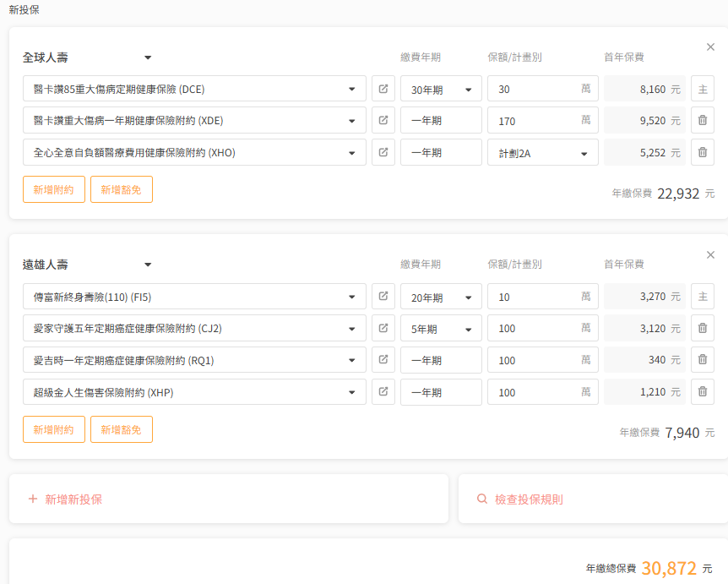
Task: Open external link for FI5 product
Action: coord(383,297)
